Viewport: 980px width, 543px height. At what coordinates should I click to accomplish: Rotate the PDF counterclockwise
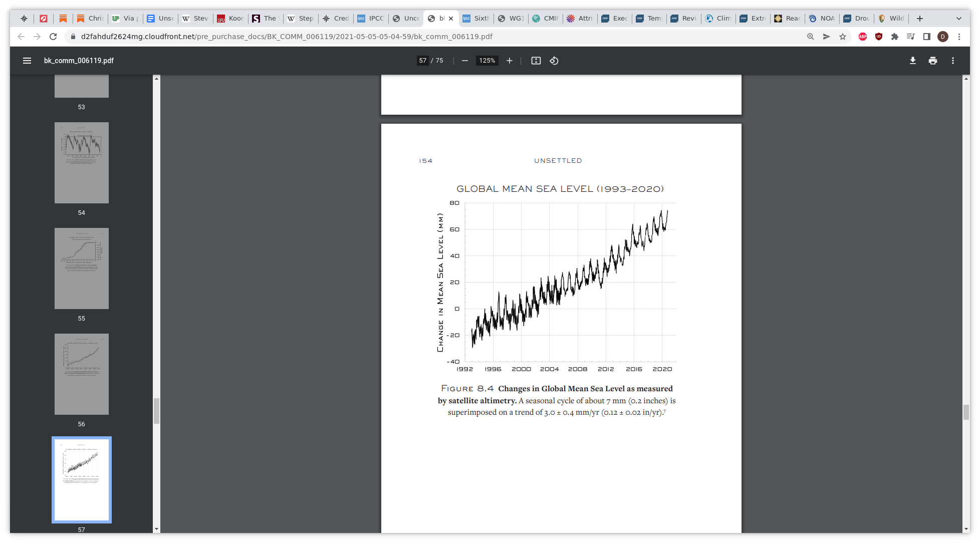pyautogui.click(x=554, y=61)
